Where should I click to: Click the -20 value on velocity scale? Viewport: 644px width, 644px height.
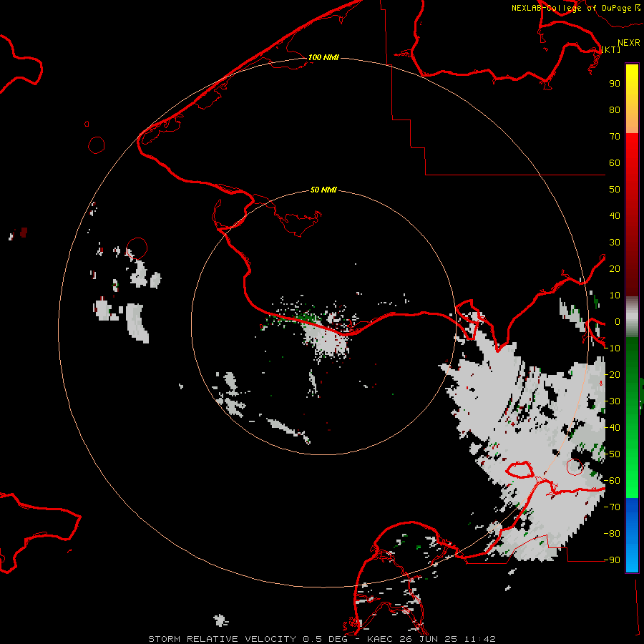point(612,374)
